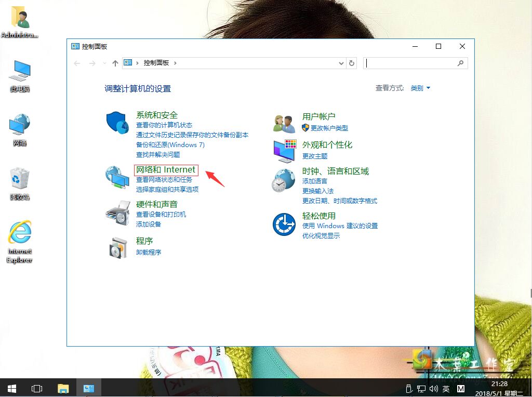Open Task View on the taskbar
The image size is (532, 397).
37,389
